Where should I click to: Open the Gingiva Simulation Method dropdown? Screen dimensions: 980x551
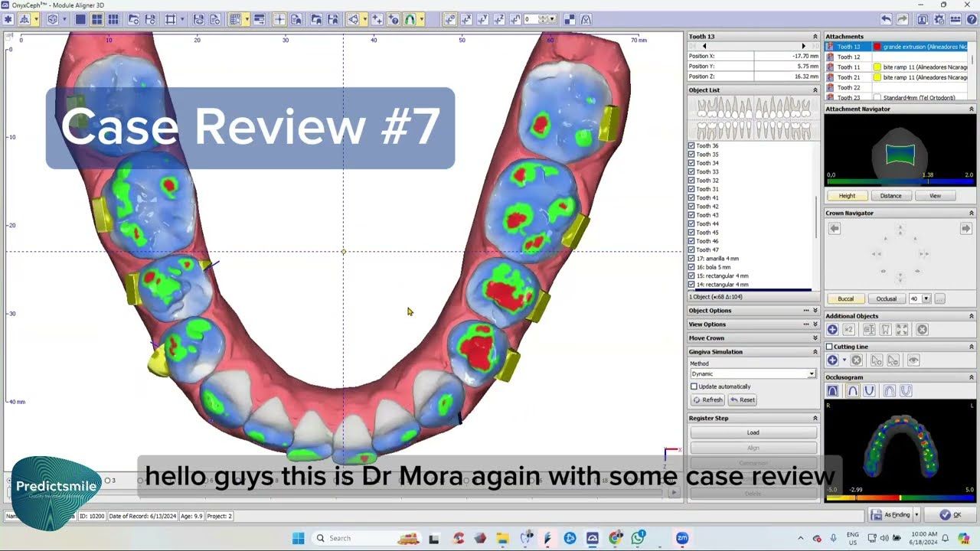pos(812,374)
